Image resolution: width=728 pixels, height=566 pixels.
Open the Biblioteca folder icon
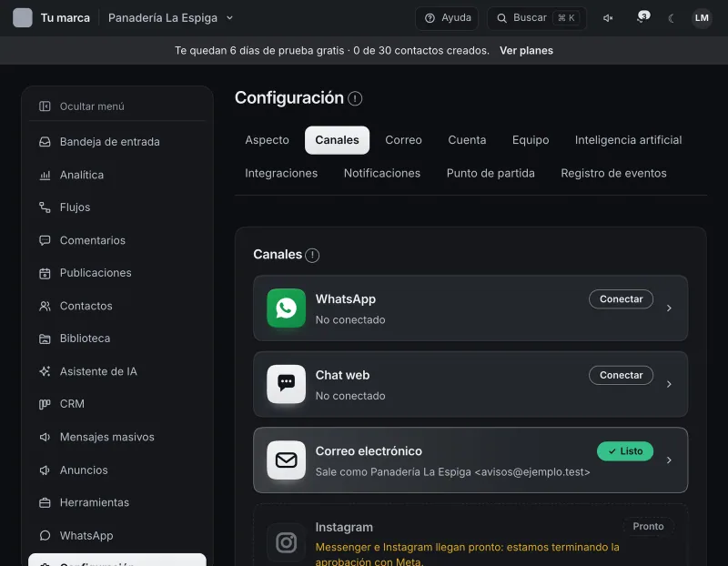45,339
